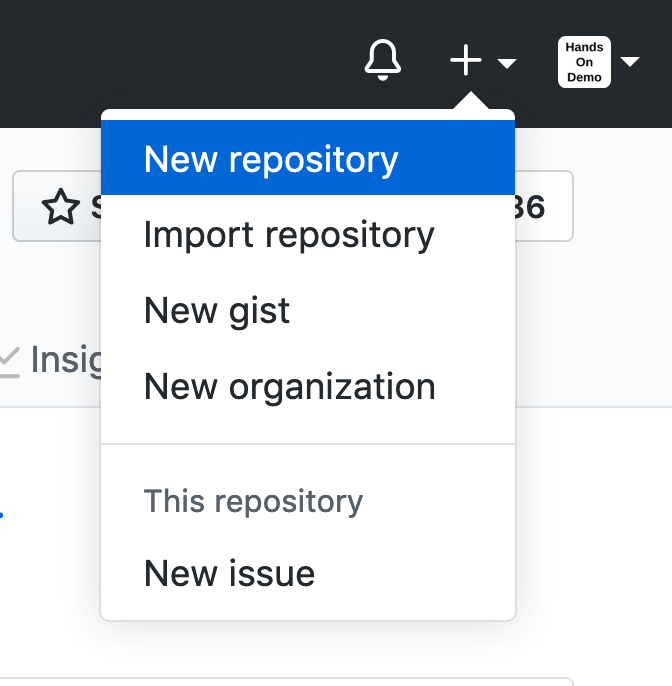The width and height of the screenshot is (672, 686).
Task: Expand the user profile dropdown arrow
Action: pyautogui.click(x=630, y=62)
